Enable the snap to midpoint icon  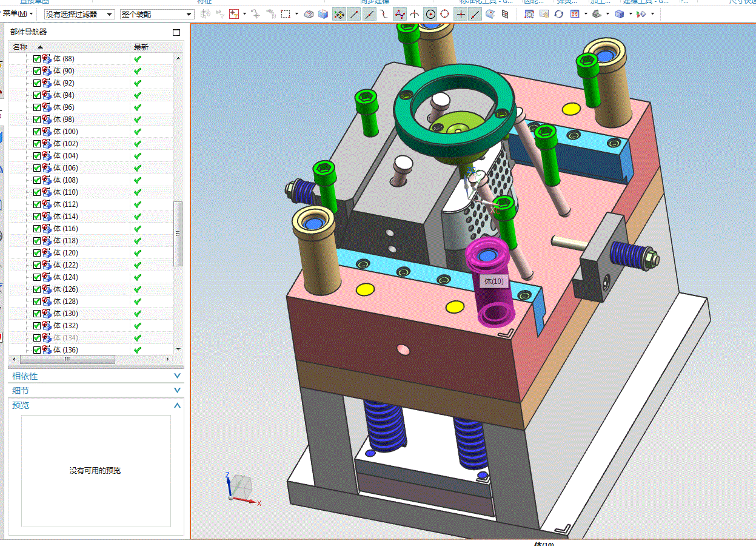[369, 14]
